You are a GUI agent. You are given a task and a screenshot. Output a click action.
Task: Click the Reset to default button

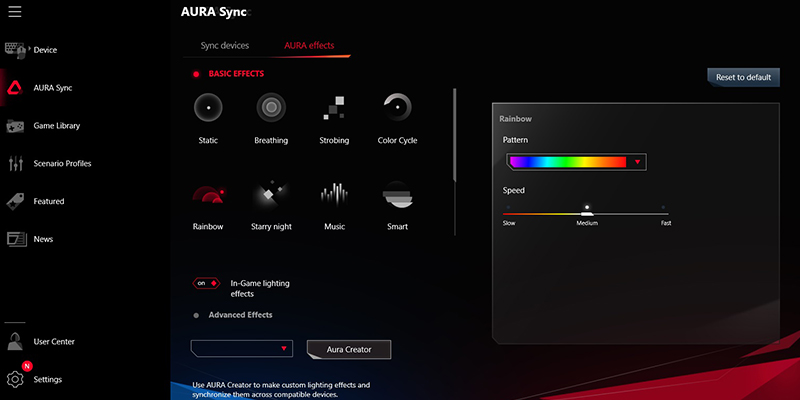(x=743, y=77)
